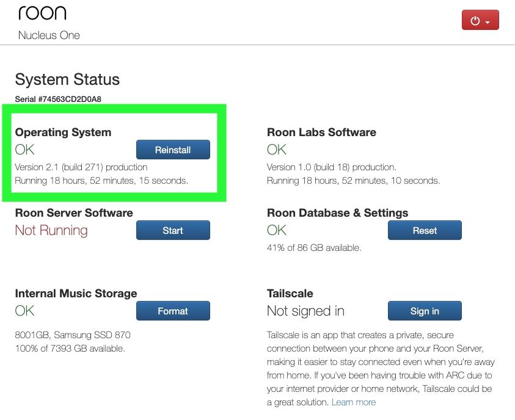Viewport: 515px width, 420px height.
Task: Click the Roon Labs Software heading
Action: (321, 132)
